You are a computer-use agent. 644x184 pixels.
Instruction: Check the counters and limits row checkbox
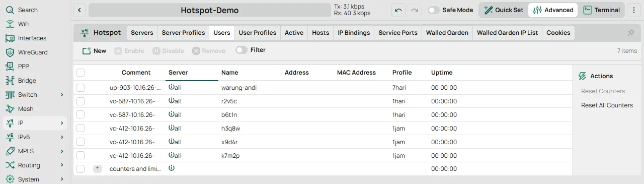tap(80, 169)
